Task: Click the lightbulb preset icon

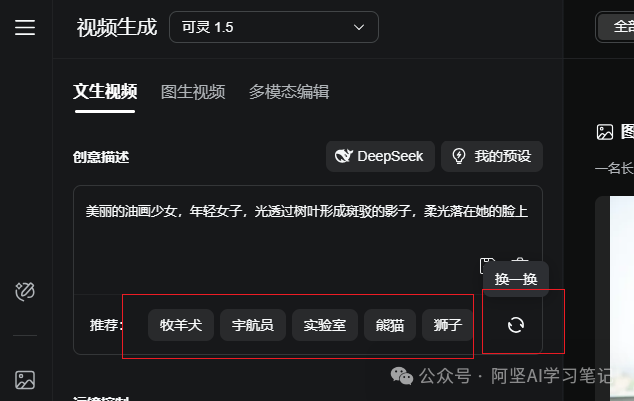Action: pyautogui.click(x=459, y=156)
